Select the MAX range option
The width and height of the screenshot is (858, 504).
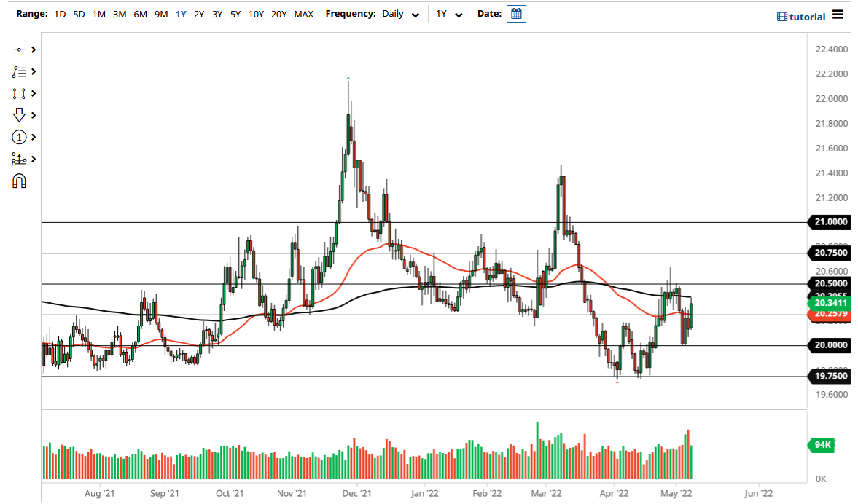(303, 14)
